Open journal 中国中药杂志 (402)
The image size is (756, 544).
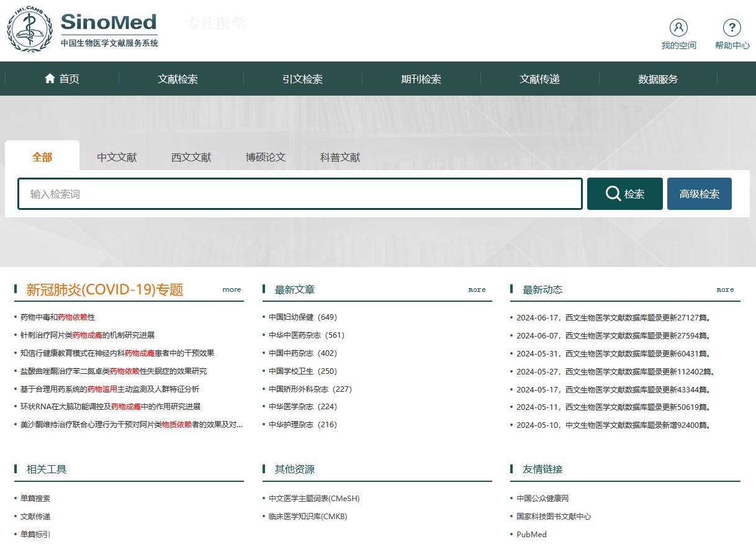pyautogui.click(x=303, y=353)
